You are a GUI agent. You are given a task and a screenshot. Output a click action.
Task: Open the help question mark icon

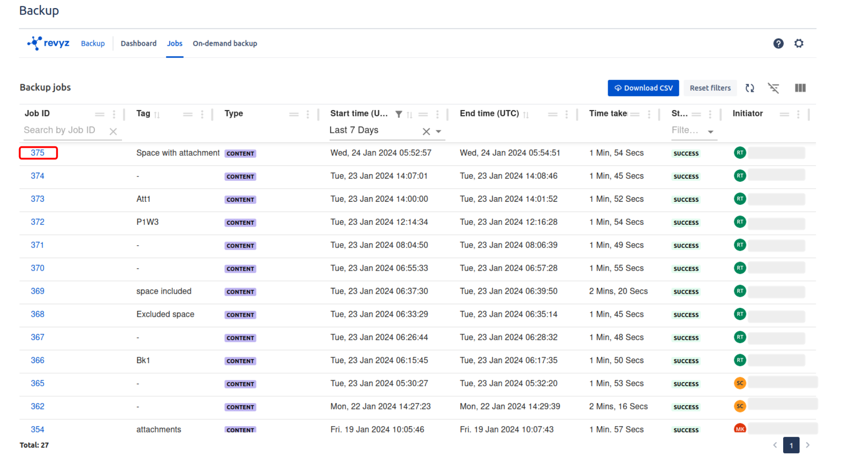[x=778, y=44]
